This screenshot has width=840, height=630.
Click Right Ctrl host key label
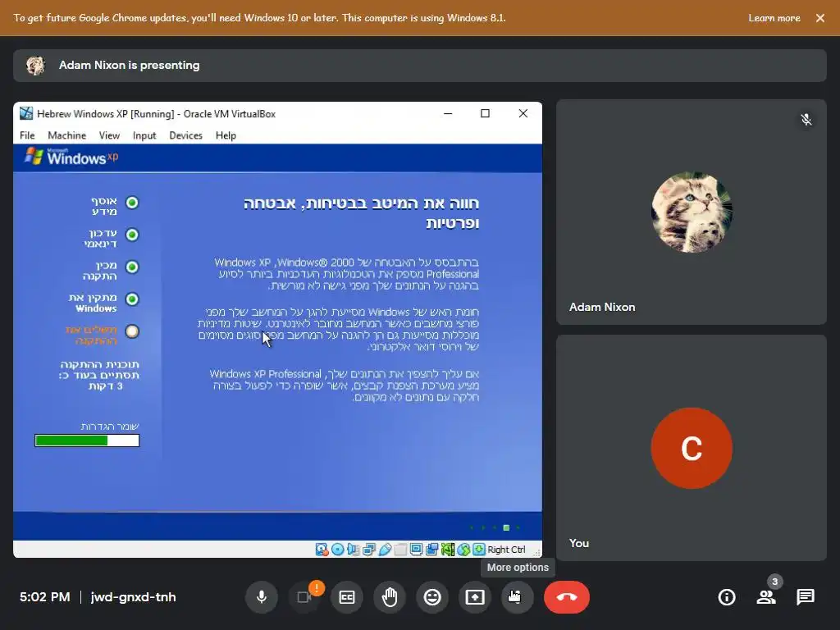coord(506,550)
